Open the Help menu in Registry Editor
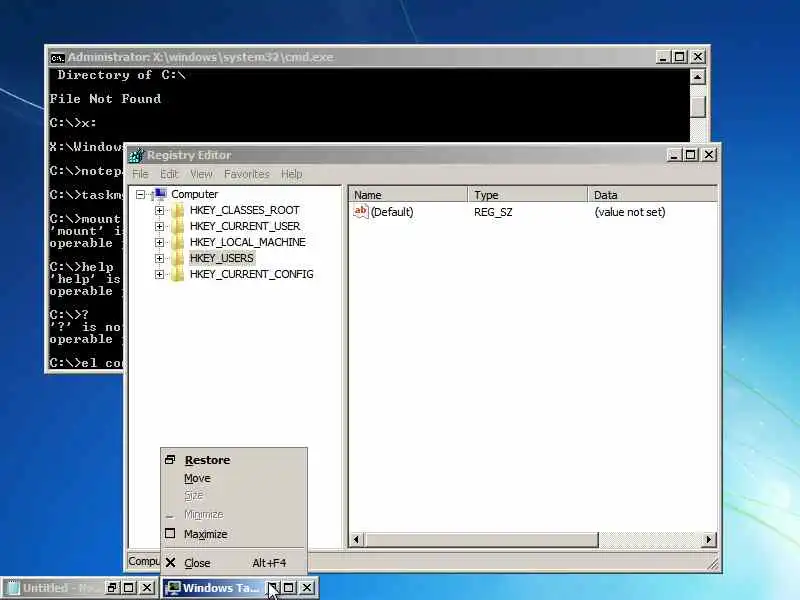 pyautogui.click(x=291, y=174)
